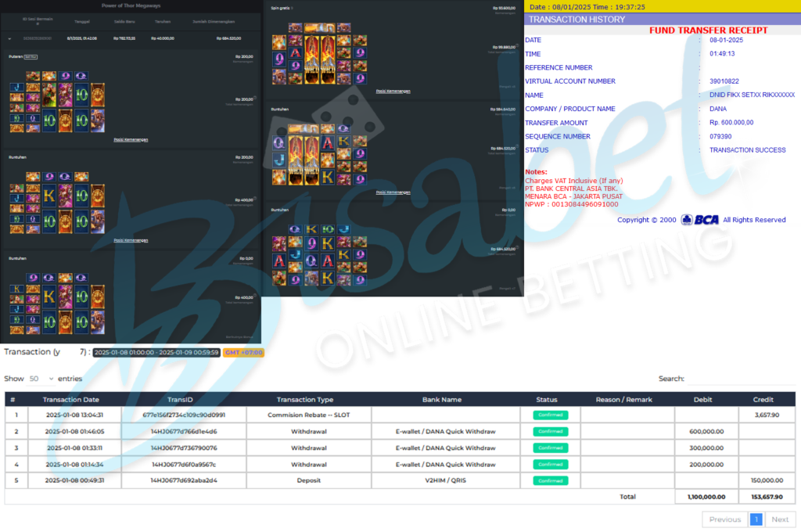The height and width of the screenshot is (532, 801).
Task: Go to the Previous page
Action: pyautogui.click(x=725, y=519)
